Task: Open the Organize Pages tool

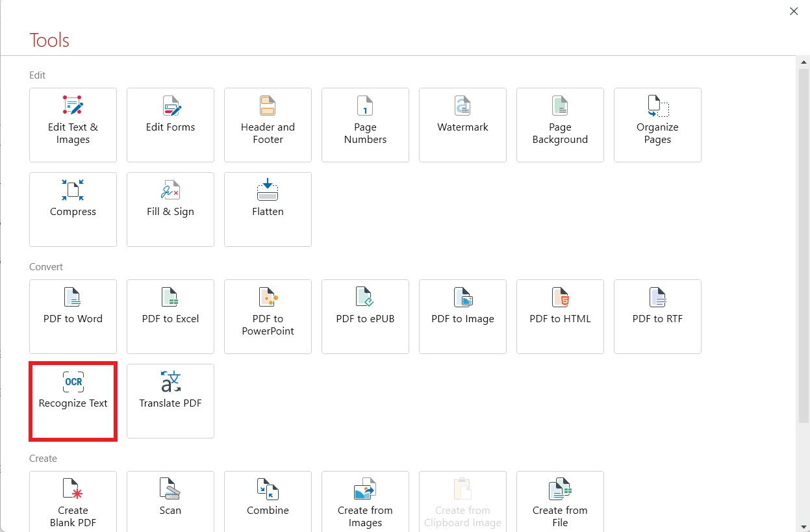Action: coord(657,125)
